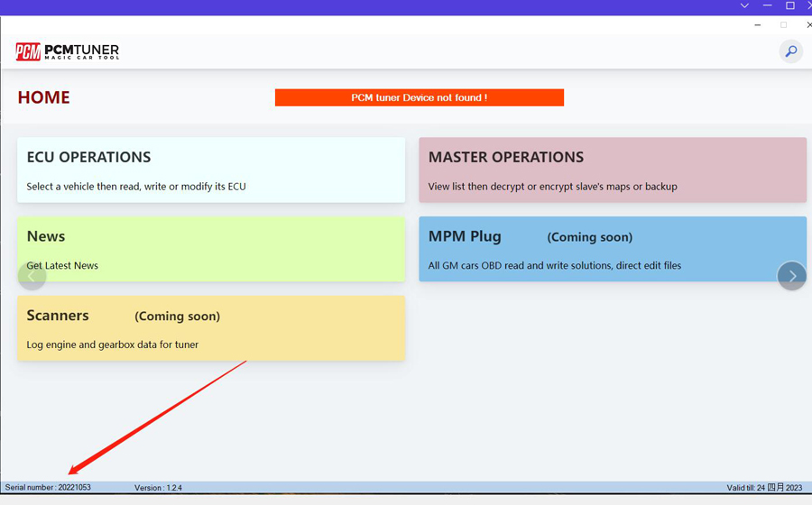
Task: Maximize the outer purple window
Action: tap(790, 6)
